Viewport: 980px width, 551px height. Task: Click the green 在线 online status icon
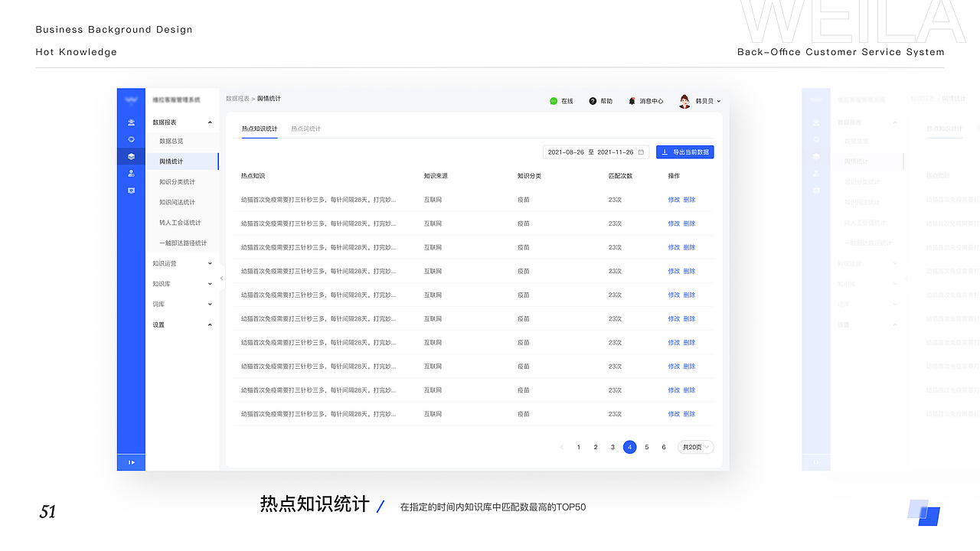[554, 101]
